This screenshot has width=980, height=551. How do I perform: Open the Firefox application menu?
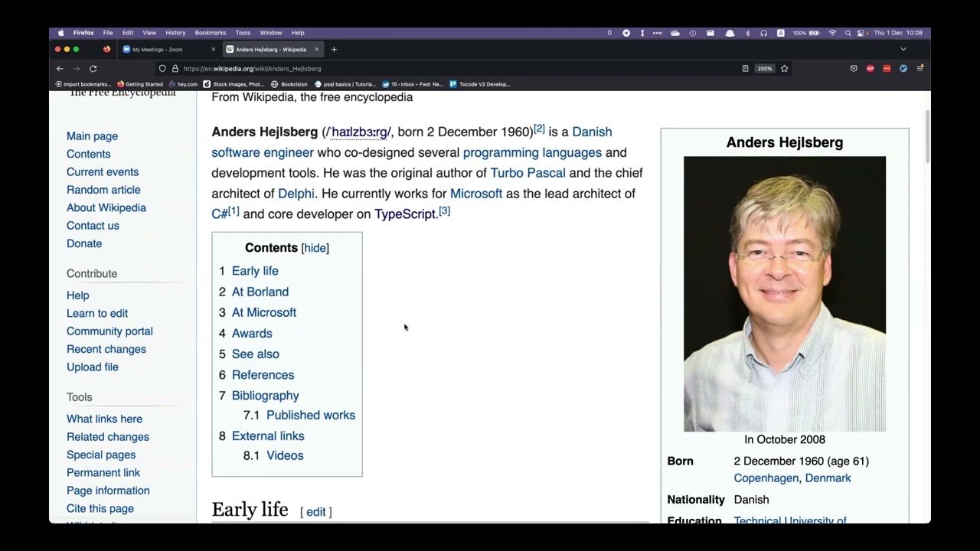click(920, 69)
